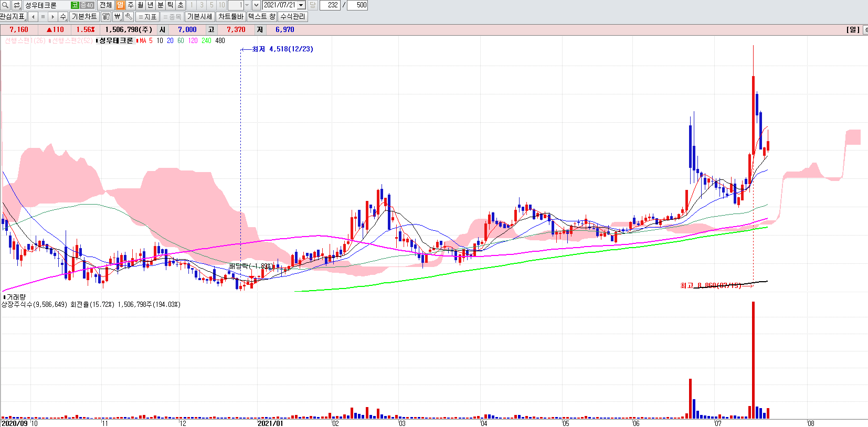The image size is (868, 427).
Task: Click the refresh/rotate stock icon
Action: click(x=16, y=5)
